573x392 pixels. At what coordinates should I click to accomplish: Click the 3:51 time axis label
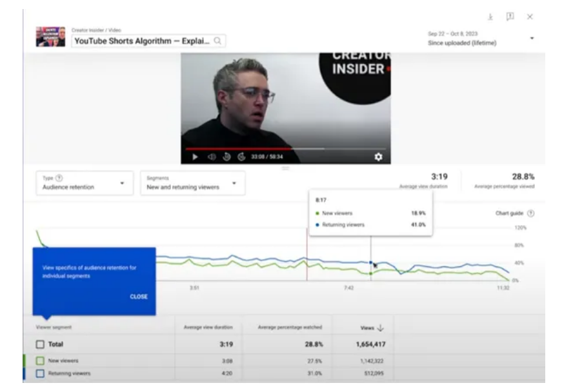194,288
